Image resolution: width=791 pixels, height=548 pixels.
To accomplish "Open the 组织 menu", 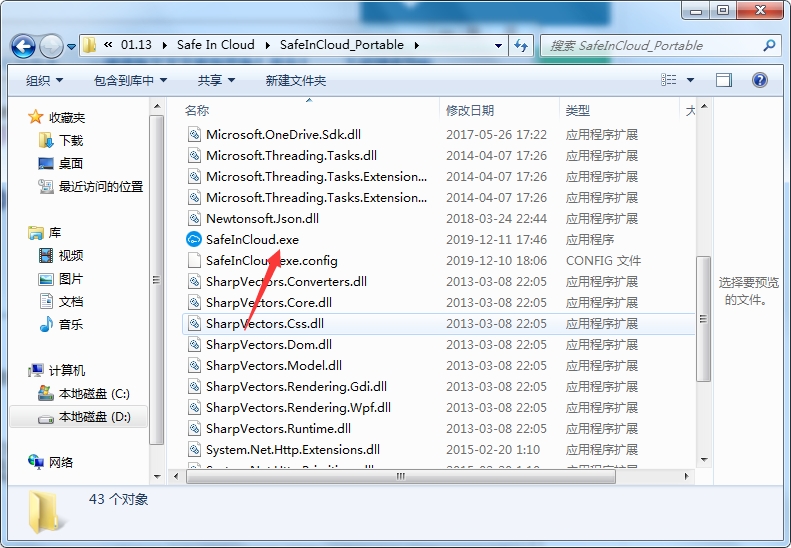I will click(x=44, y=80).
